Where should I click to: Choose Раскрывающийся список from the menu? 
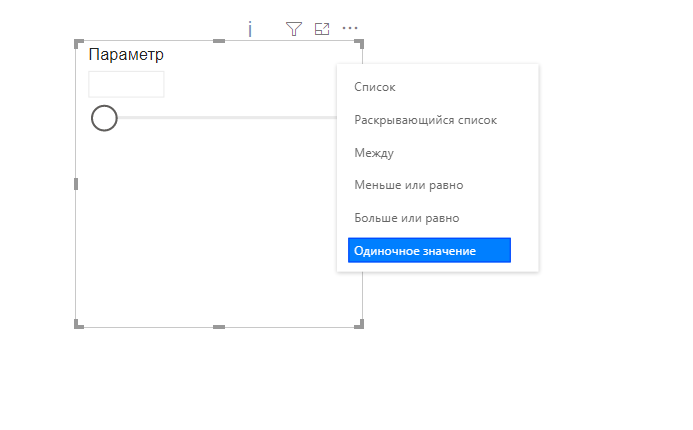tap(426, 120)
